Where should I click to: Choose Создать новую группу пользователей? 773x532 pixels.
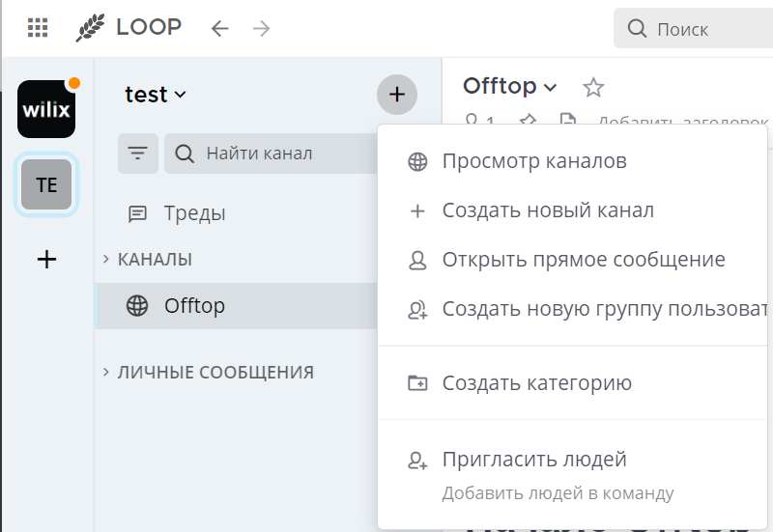click(x=573, y=309)
